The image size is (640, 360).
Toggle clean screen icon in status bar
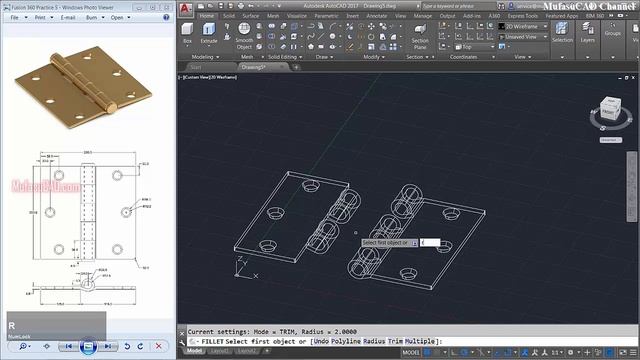623,352
